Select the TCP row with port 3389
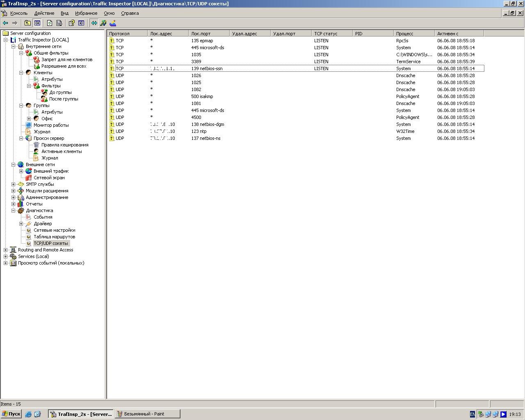Viewport: 525px width, 420px height. click(296, 62)
